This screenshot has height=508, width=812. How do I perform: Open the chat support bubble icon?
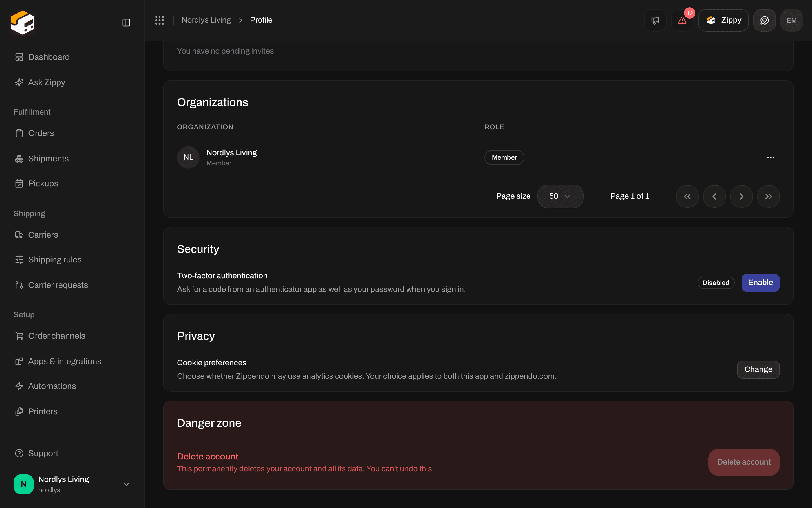[x=764, y=20]
